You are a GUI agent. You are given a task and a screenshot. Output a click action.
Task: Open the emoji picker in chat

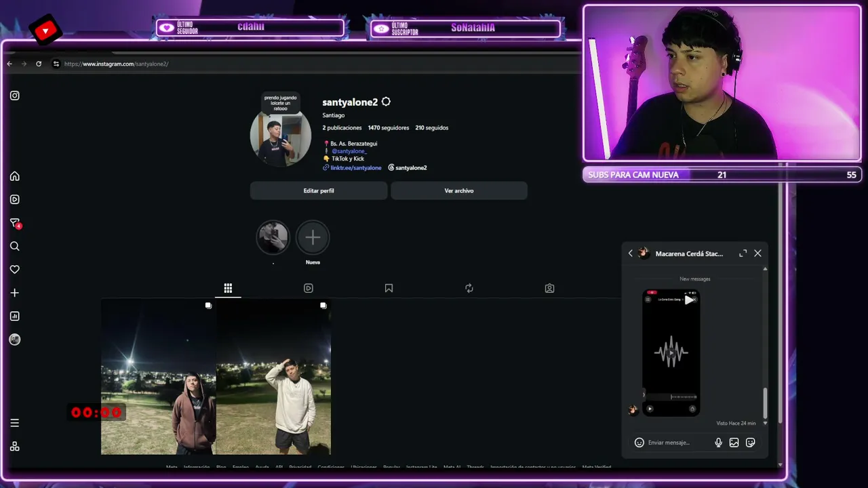(x=639, y=443)
